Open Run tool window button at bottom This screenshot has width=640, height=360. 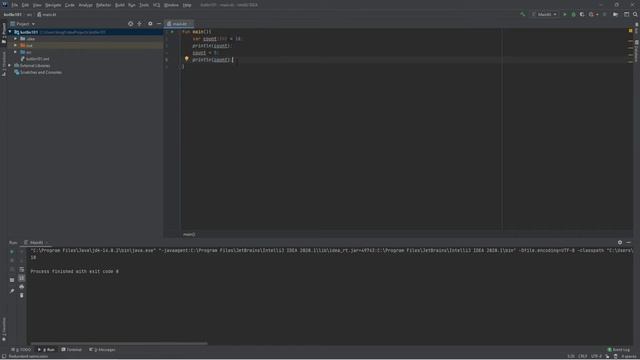click(x=47, y=350)
